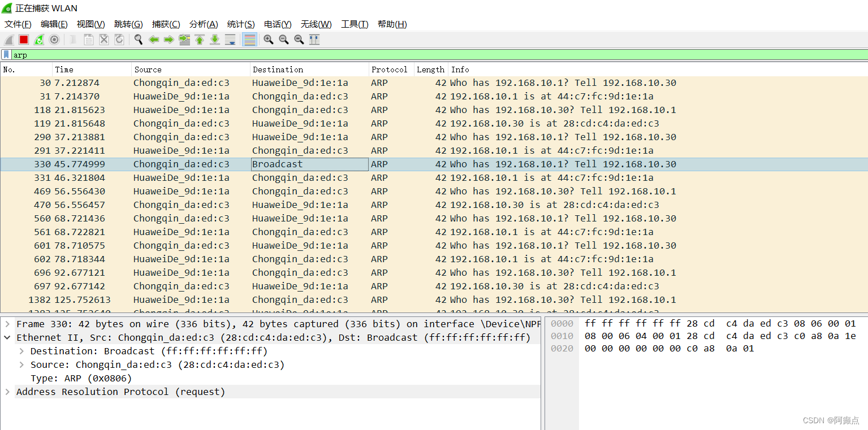Sort by the Destination column header
The width and height of the screenshot is (868, 430).
coord(309,70)
